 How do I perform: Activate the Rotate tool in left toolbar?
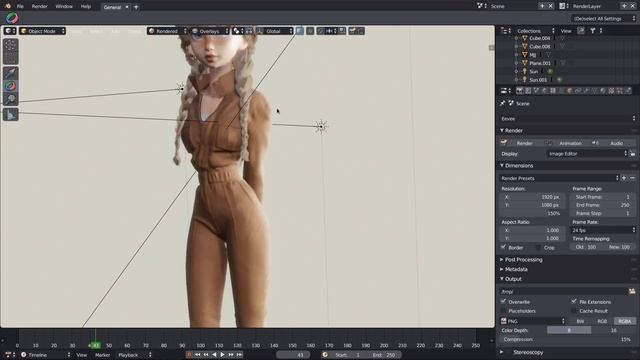tap(11, 86)
